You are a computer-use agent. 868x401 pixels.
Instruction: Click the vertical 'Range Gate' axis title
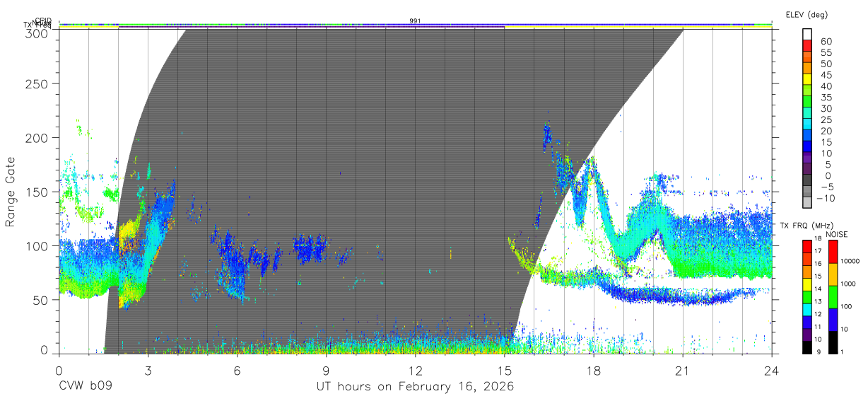(11, 192)
